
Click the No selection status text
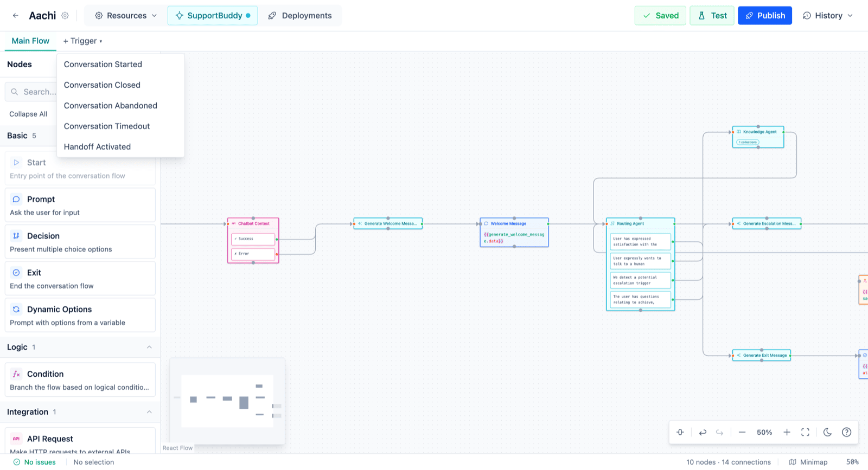pyautogui.click(x=94, y=462)
